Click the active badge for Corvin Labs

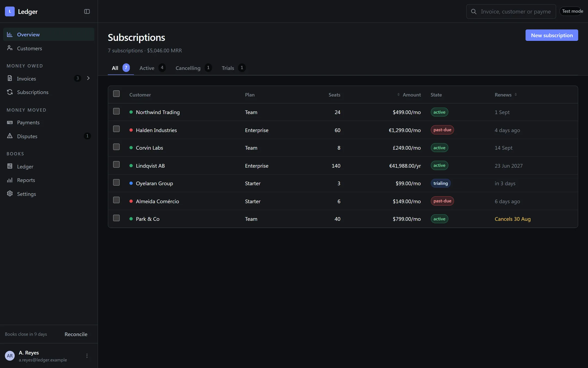(x=439, y=147)
